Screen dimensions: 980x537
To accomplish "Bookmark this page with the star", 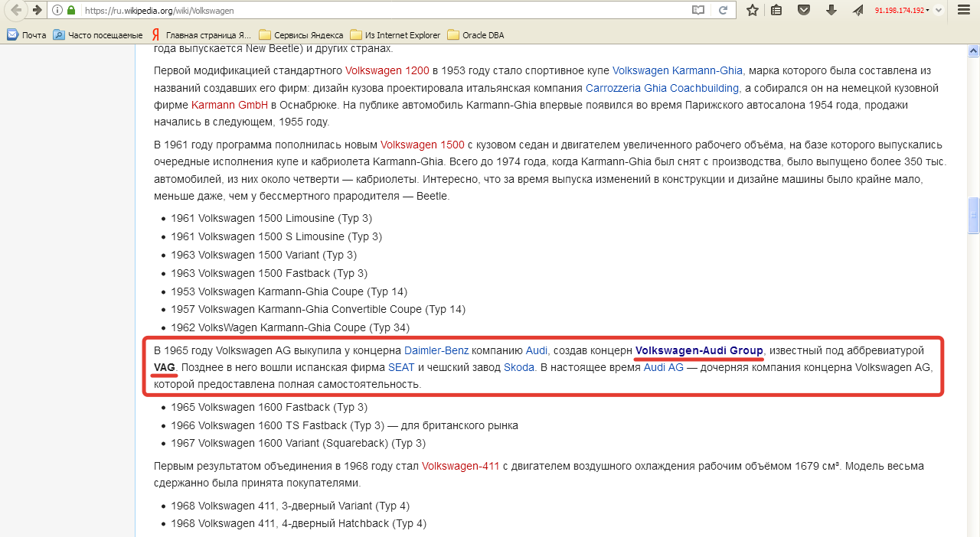I will click(753, 10).
